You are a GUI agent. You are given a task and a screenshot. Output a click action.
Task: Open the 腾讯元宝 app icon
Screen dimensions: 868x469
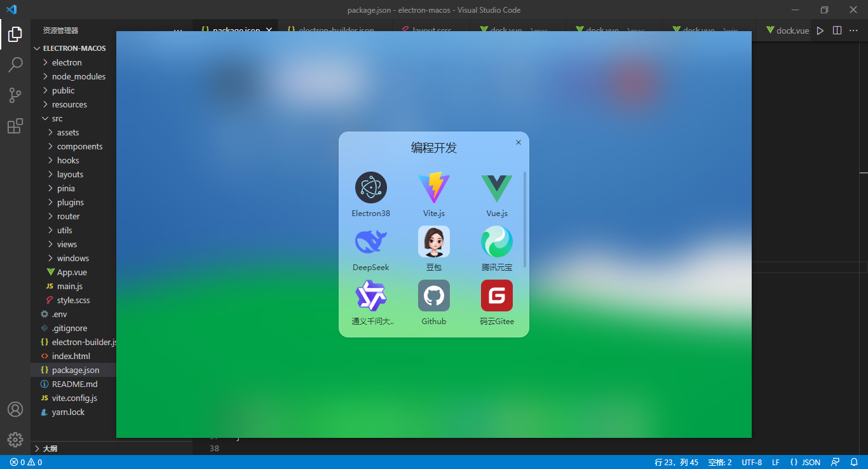[497, 241]
